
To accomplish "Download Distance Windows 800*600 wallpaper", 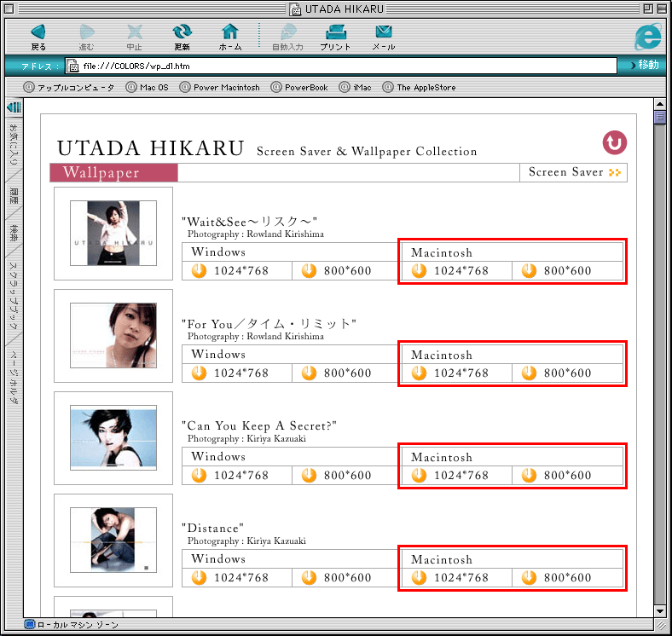I will [x=345, y=578].
